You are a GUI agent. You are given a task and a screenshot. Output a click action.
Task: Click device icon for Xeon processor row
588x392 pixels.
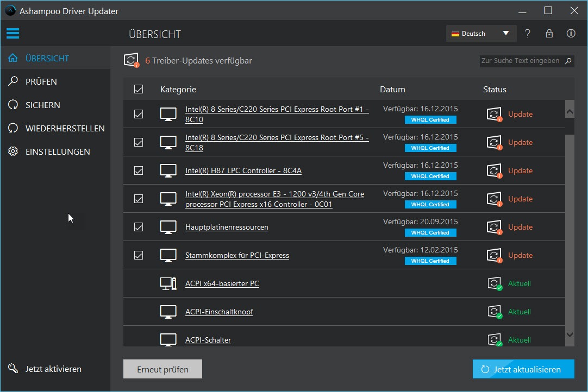click(x=168, y=199)
